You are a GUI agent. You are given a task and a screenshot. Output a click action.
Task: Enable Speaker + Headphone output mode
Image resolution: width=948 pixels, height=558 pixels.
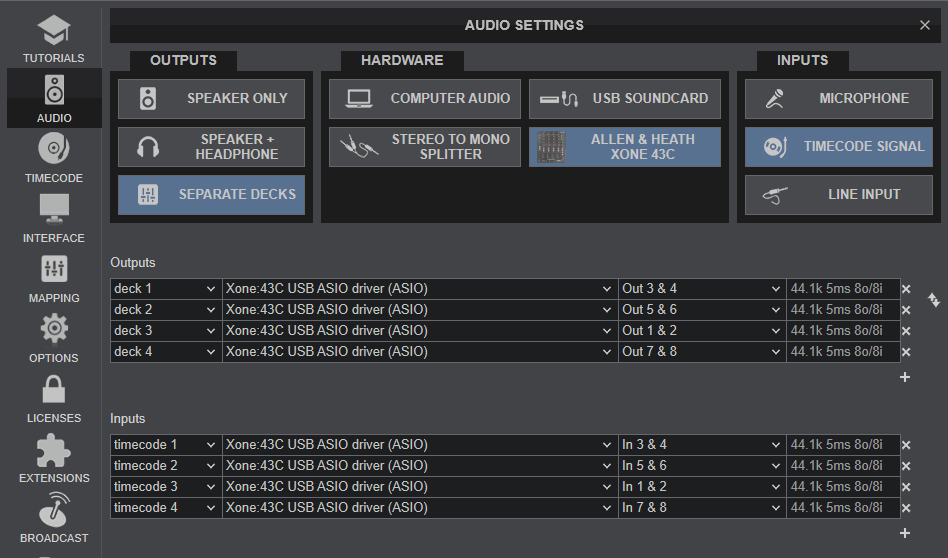(x=212, y=147)
